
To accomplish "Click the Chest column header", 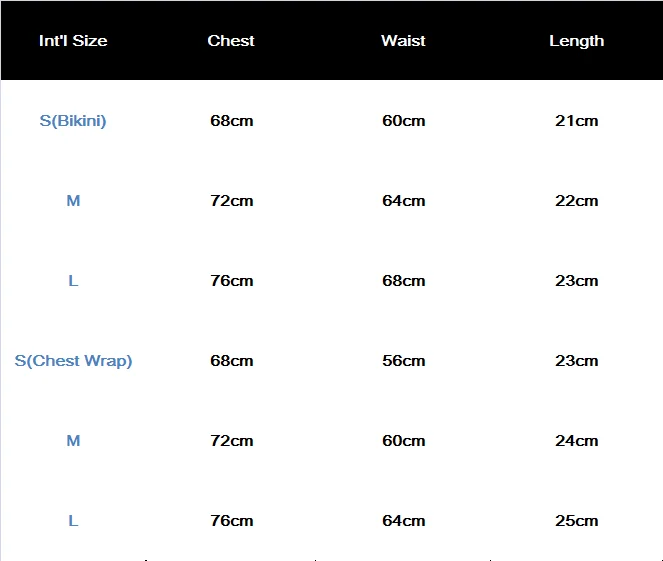I will (x=231, y=41).
